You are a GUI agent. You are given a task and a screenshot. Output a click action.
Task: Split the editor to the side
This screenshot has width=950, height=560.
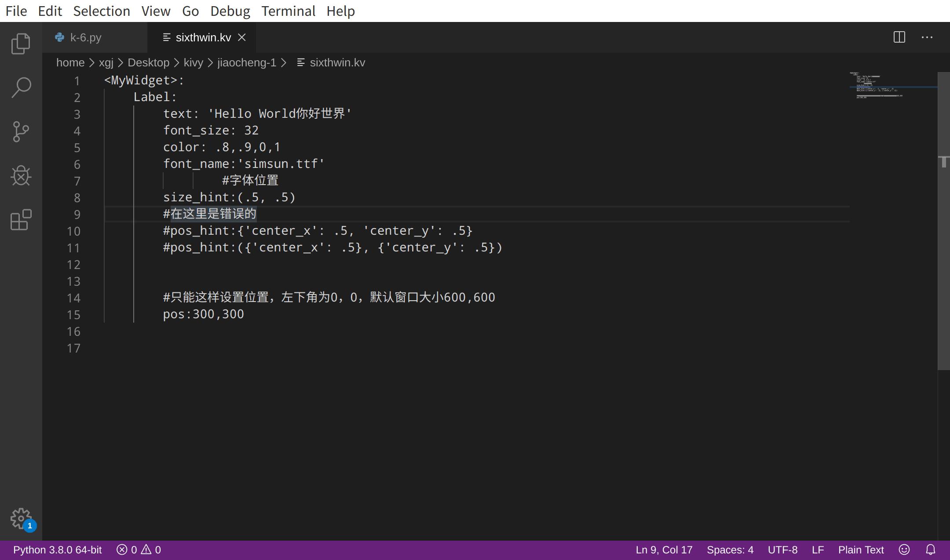click(x=899, y=37)
